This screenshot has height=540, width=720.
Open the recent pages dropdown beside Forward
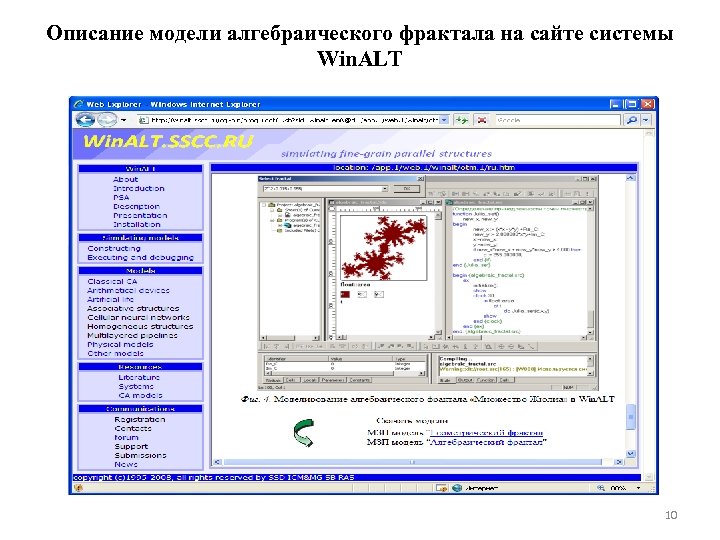point(124,120)
